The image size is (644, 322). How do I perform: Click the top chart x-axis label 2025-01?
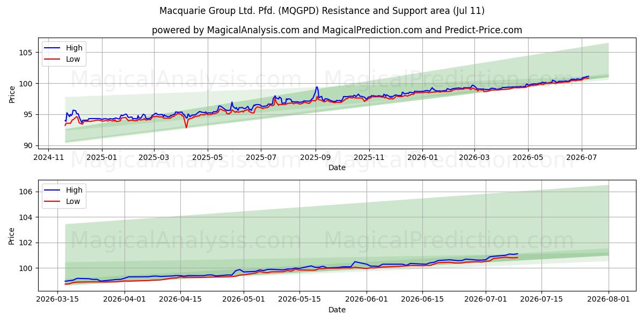[x=101, y=158]
